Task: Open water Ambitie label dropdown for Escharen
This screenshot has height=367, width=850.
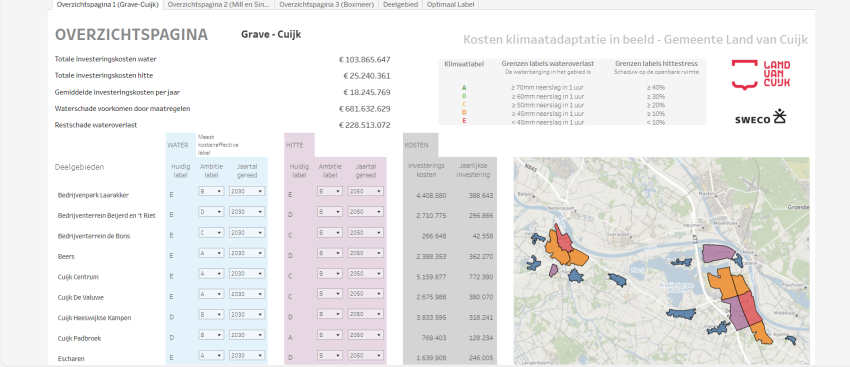Action: [x=211, y=356]
